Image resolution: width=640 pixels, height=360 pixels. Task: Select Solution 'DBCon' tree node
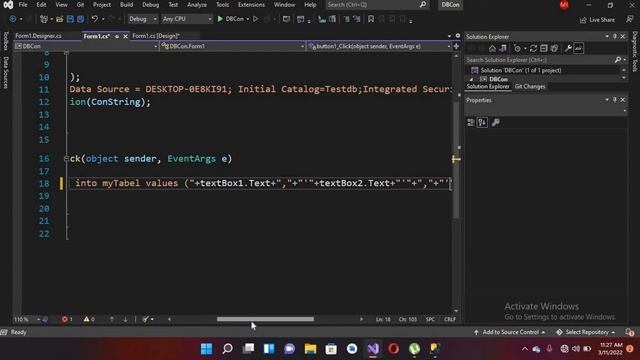[x=520, y=70]
